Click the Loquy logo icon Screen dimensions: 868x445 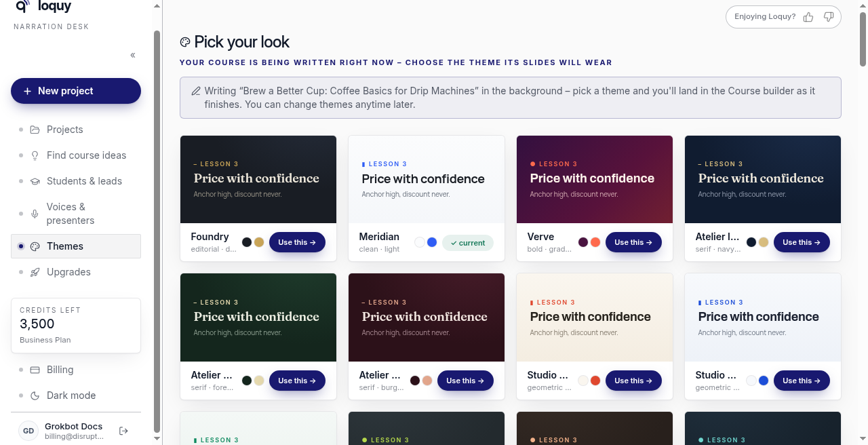[22, 6]
